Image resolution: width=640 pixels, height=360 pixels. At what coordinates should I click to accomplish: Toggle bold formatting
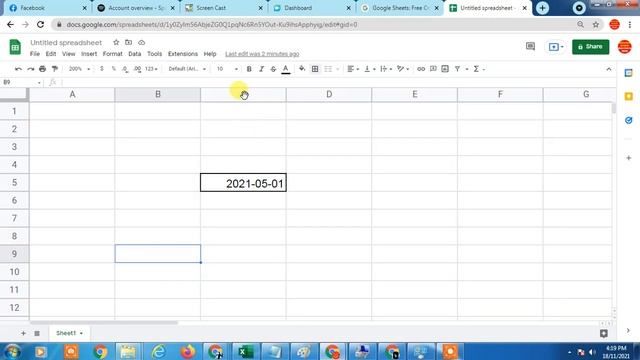point(249,69)
